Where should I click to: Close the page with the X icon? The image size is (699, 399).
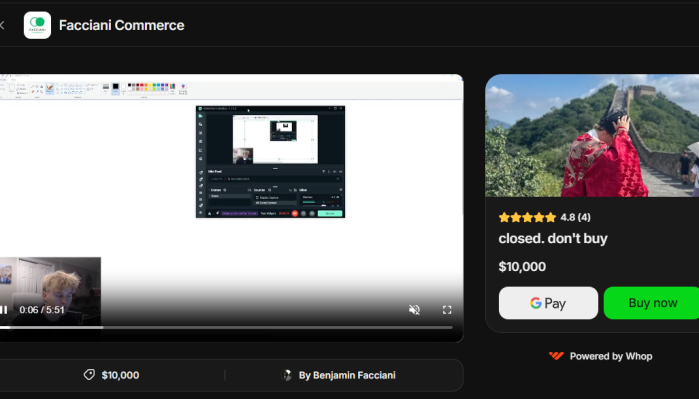coord(2,25)
